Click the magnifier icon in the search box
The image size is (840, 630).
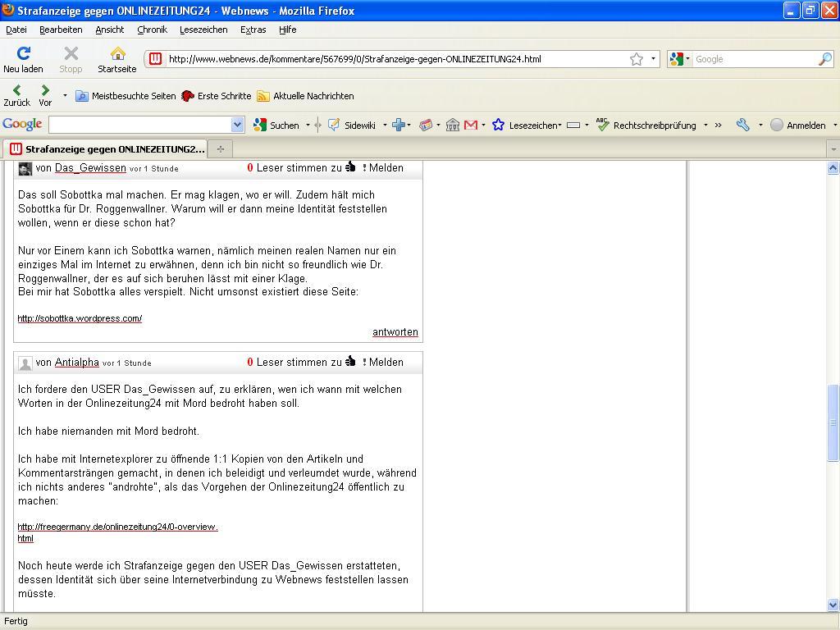click(824, 59)
